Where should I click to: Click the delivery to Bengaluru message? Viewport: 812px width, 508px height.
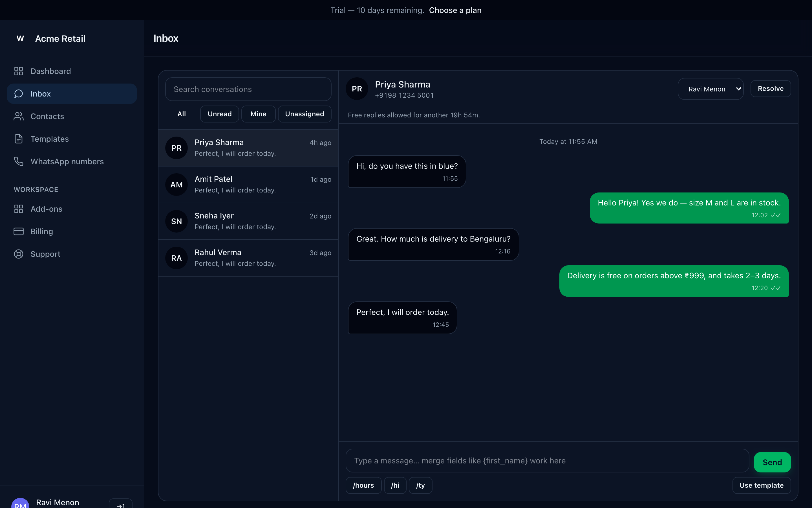click(433, 244)
